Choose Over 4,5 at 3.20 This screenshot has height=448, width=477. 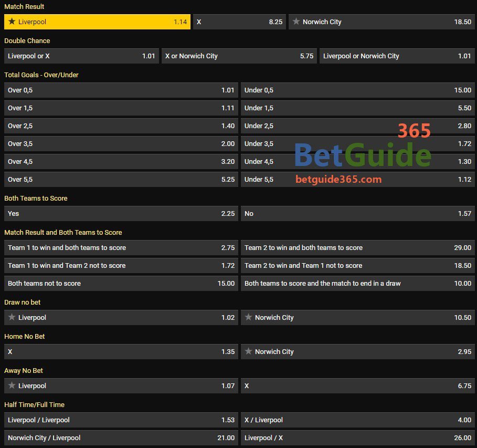coord(121,162)
